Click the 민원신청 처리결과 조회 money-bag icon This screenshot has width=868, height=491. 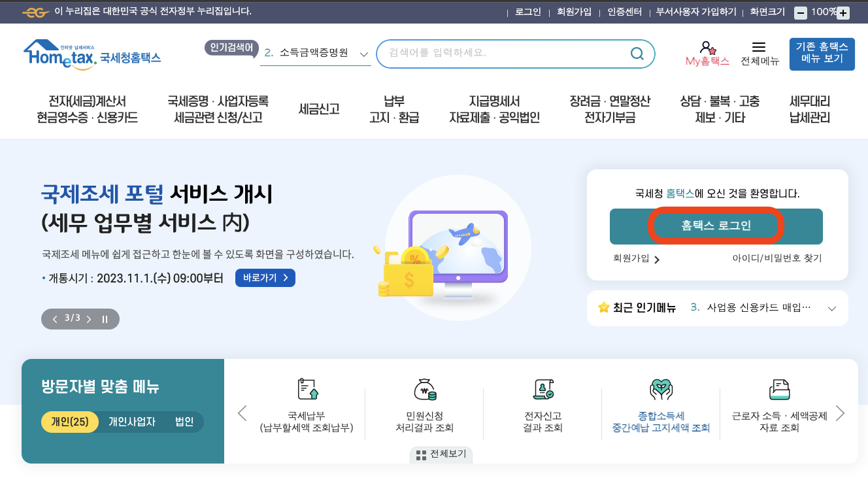click(x=424, y=389)
